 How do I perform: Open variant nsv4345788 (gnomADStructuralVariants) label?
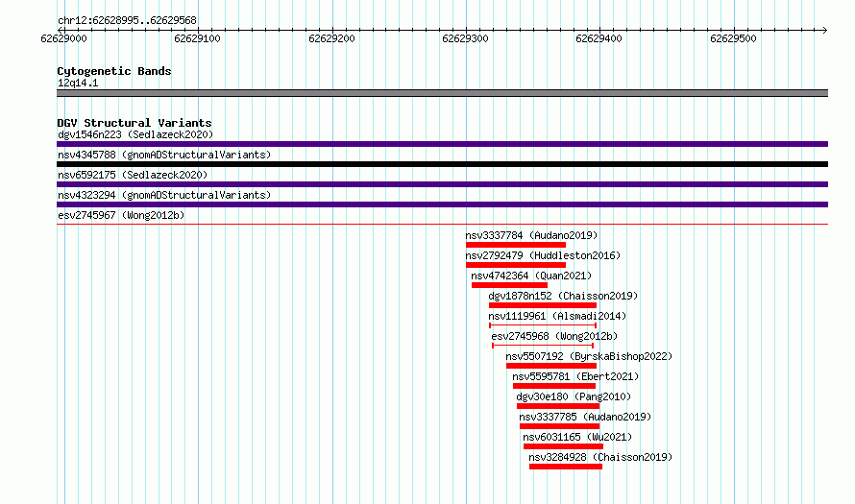(x=164, y=155)
